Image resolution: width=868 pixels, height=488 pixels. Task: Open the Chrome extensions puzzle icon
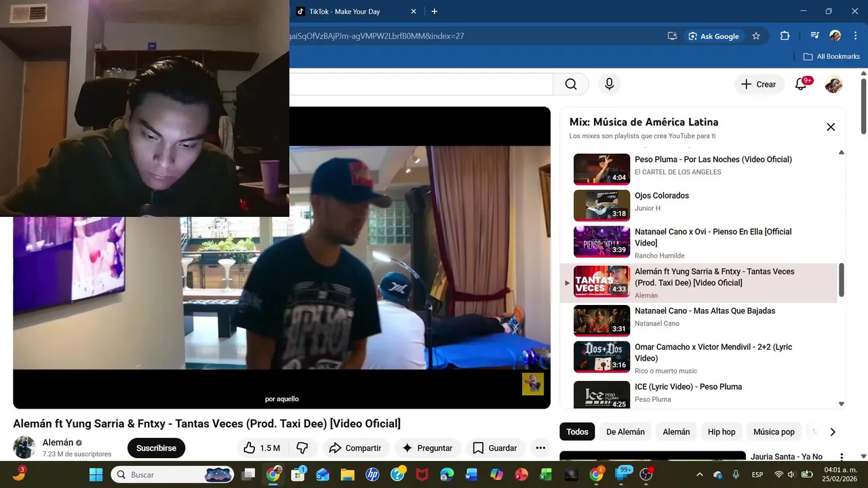[785, 36]
